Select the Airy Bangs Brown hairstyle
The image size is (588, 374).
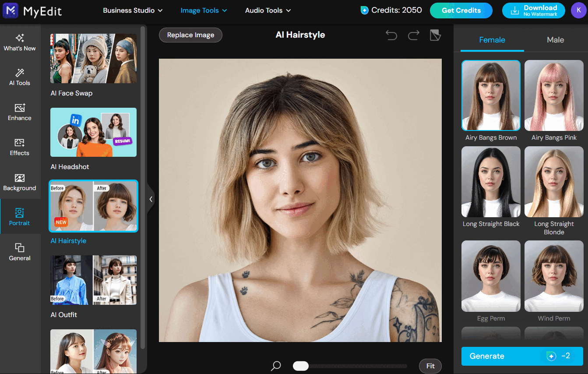(x=491, y=95)
